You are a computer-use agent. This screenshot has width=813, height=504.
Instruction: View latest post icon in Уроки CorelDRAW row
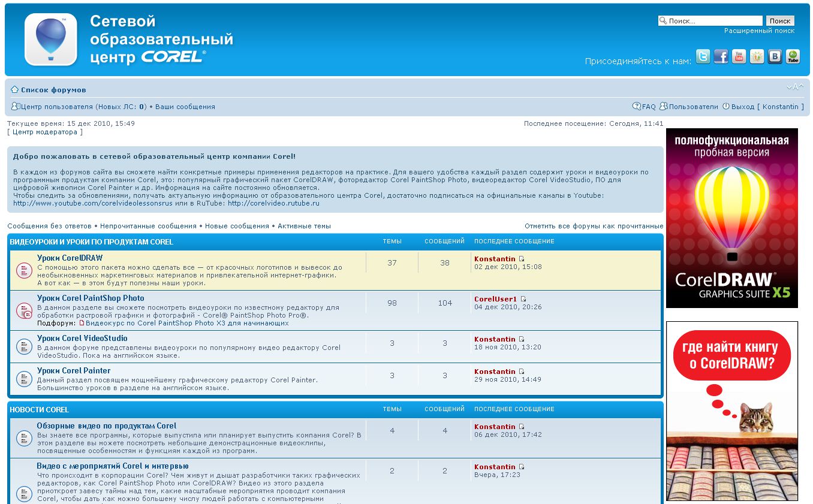point(521,259)
